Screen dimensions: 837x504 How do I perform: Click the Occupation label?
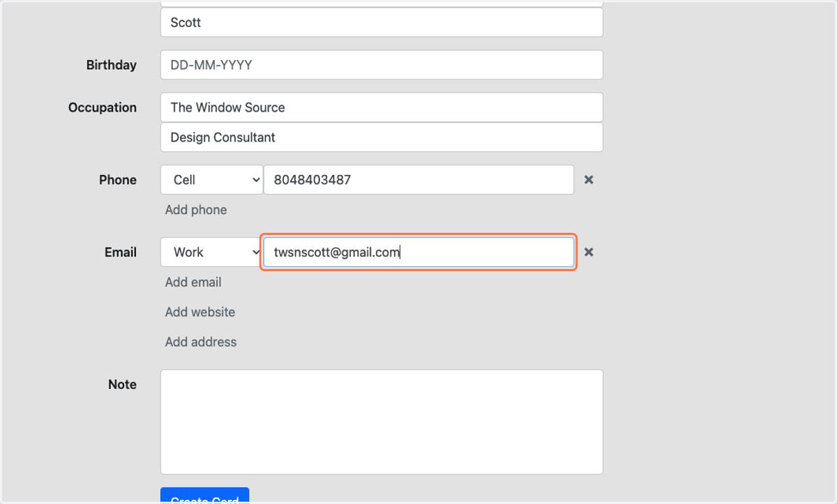coord(103,107)
